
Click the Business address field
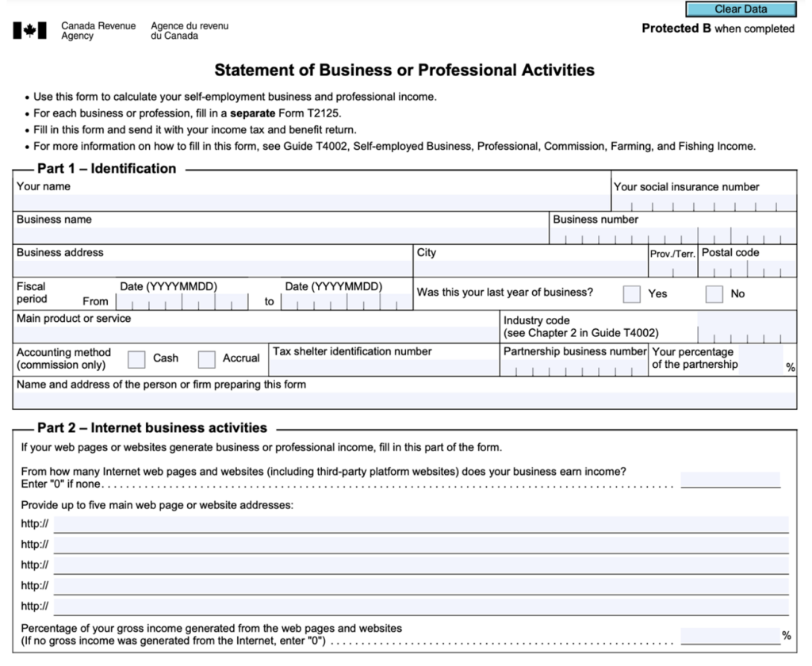pos(213,268)
